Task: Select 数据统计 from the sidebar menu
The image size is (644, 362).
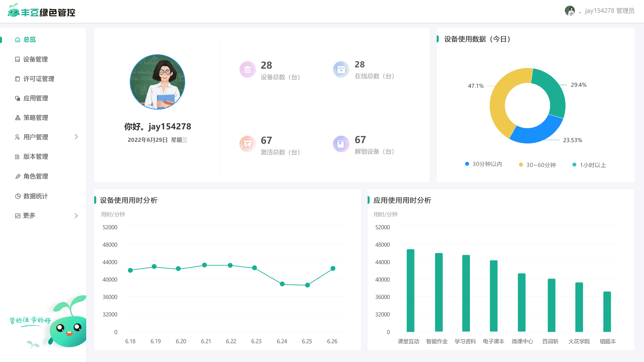Action: (x=36, y=196)
